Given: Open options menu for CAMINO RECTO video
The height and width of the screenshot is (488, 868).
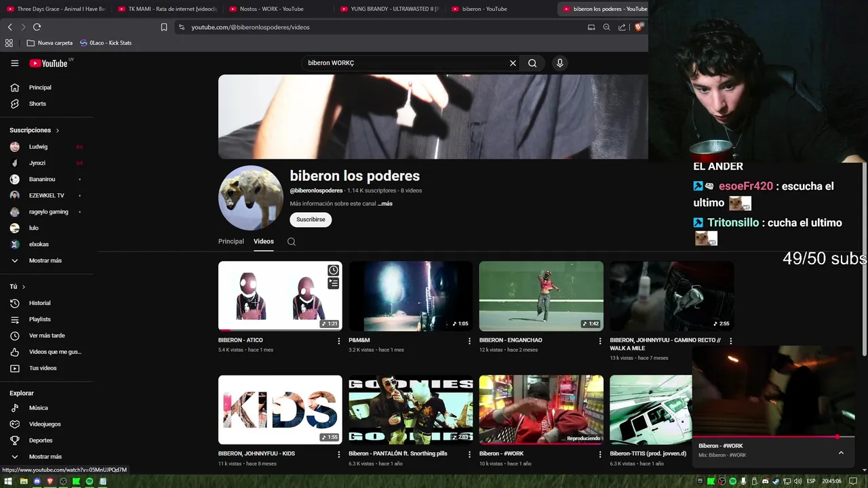Looking at the screenshot, I should click(730, 341).
